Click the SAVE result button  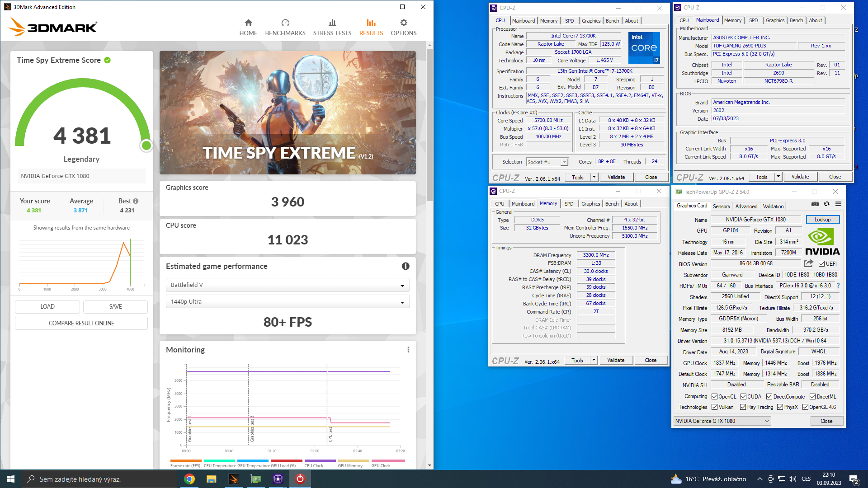click(x=116, y=307)
